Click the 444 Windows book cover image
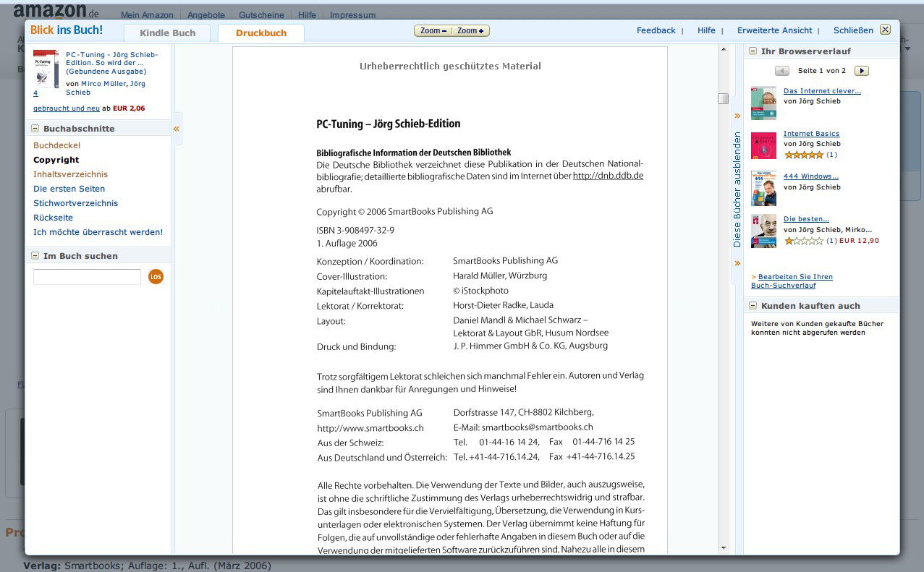 pos(763,188)
